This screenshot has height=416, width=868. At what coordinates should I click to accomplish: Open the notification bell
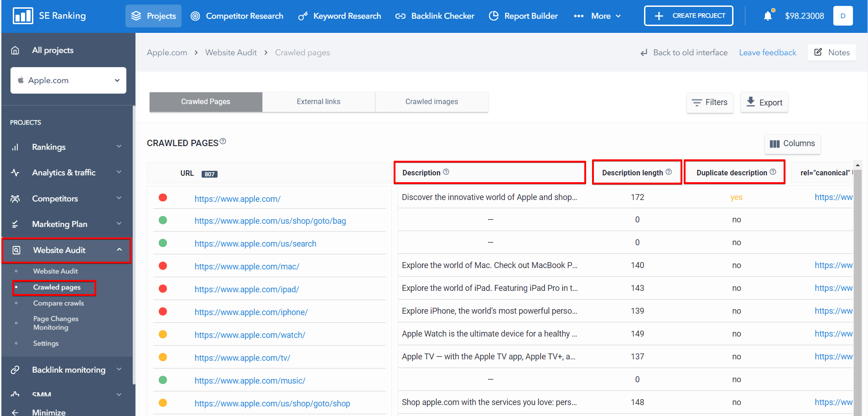(768, 15)
